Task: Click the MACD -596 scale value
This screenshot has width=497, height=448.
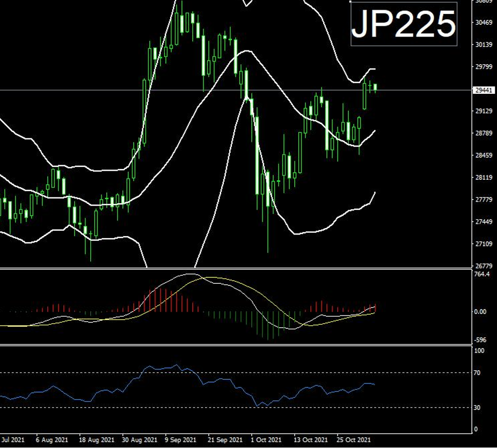Action: click(481, 340)
